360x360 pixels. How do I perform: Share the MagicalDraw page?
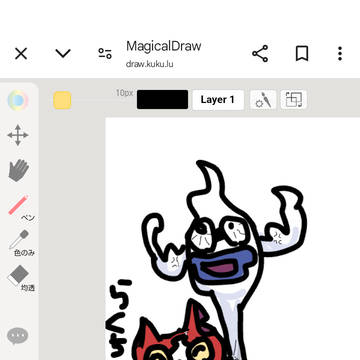260,53
